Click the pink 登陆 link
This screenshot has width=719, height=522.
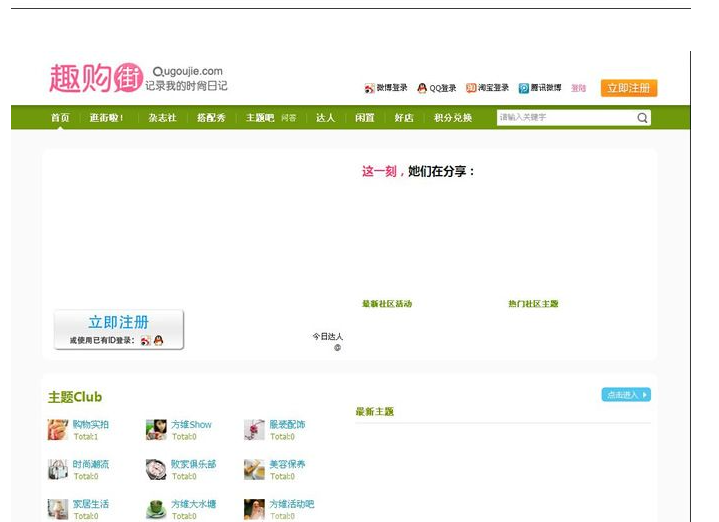578,88
